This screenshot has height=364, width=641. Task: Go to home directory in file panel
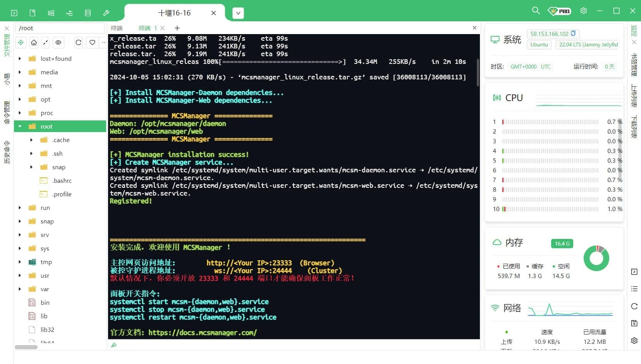tap(34, 42)
